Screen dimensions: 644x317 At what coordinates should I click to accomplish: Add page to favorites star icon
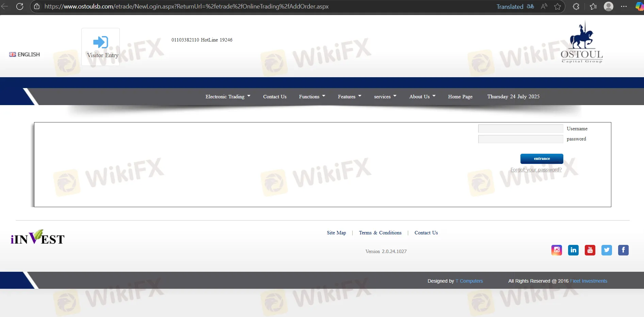click(x=557, y=6)
